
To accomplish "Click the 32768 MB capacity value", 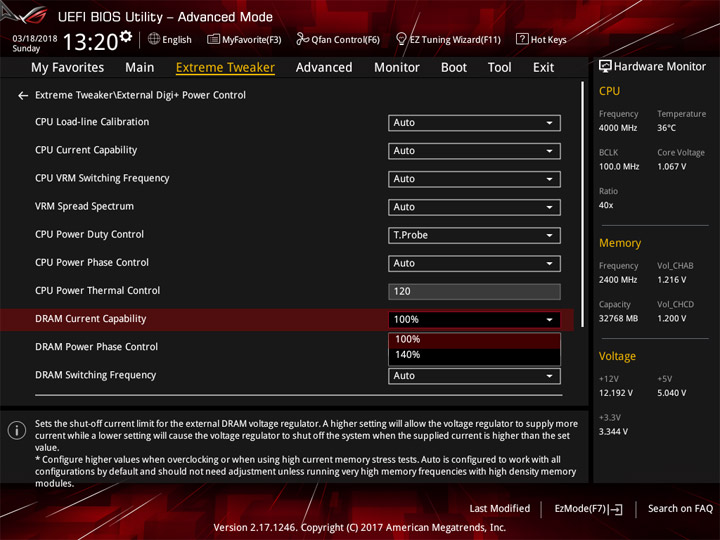I will [x=618, y=319].
